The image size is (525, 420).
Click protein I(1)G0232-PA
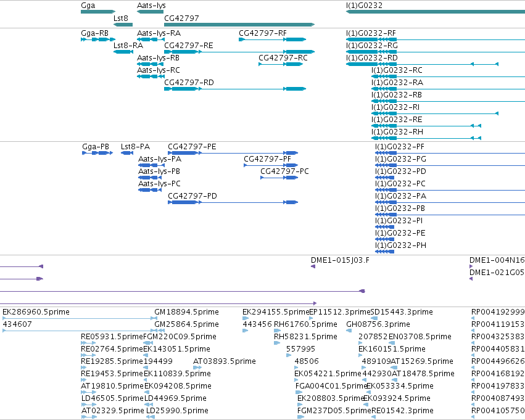400,196
